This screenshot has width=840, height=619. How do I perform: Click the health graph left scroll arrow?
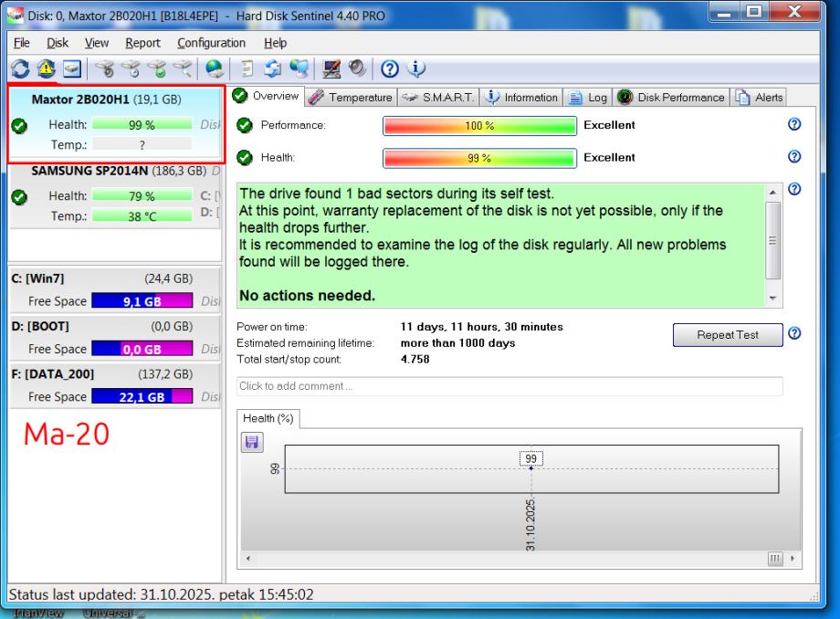248,559
